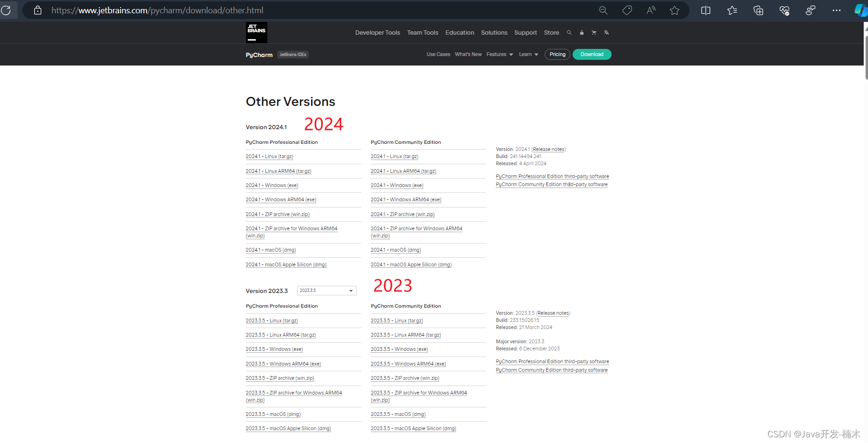Screen dimensions: 868x443
Task: Download Community 2024.1 Windows ARM64 exe
Action: (406, 200)
